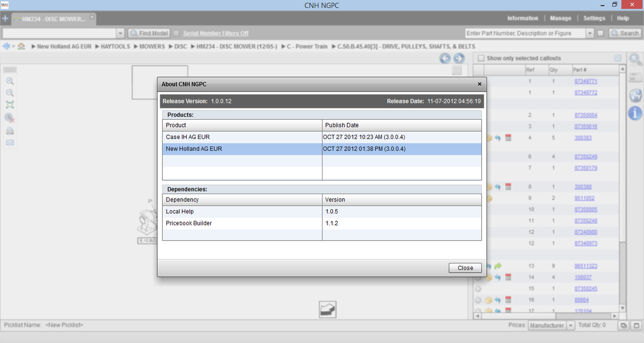Select Case IH AG EUR product row
Image resolution: width=644 pixels, height=343 pixels.
pos(322,137)
